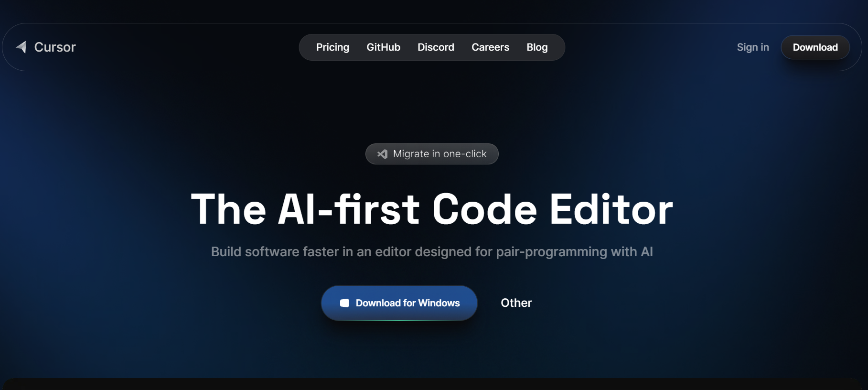Click the subtitle Build software faster text
868x390 pixels.
(432, 252)
